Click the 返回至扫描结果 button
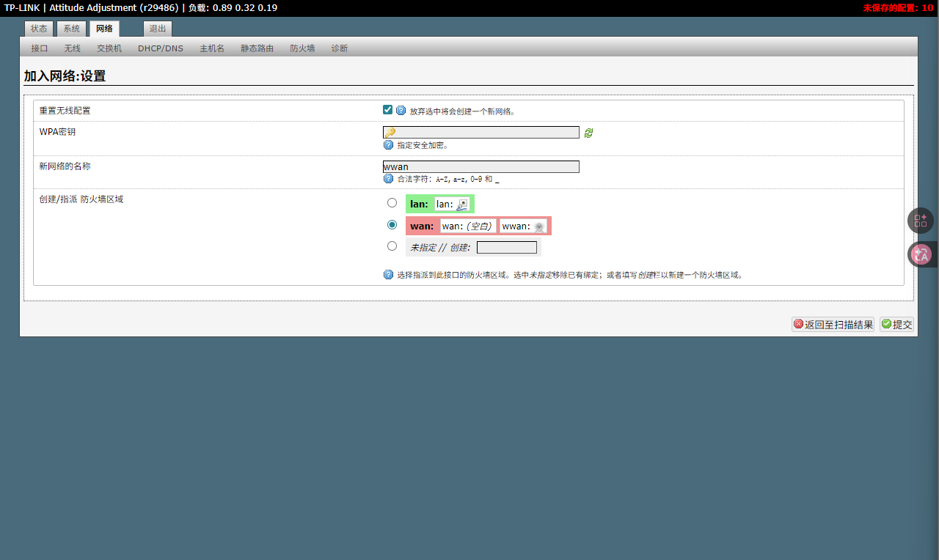 coord(833,324)
